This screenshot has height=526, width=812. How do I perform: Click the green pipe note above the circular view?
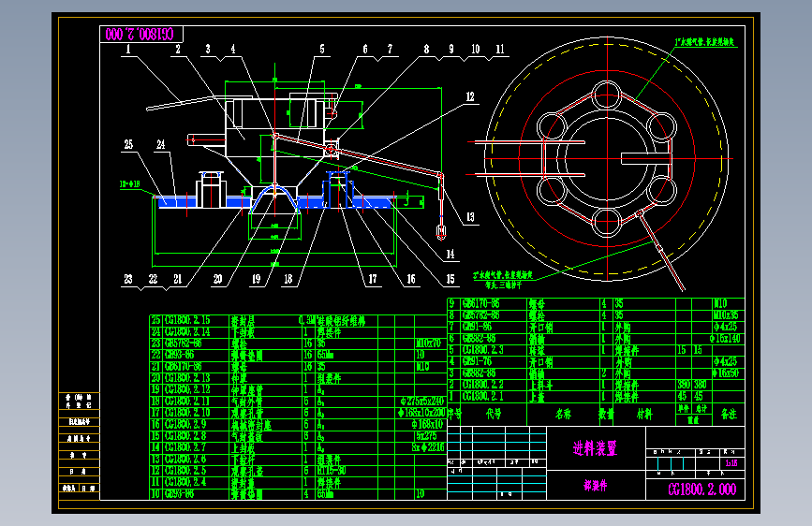pyautogui.click(x=705, y=42)
